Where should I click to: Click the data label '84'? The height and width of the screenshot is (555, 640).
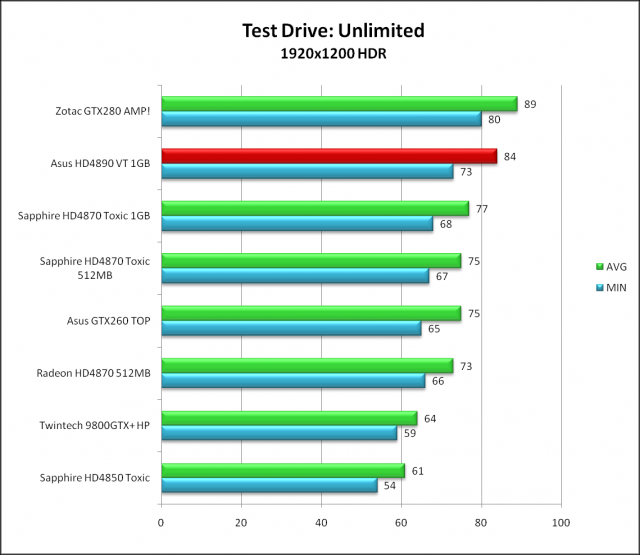click(510, 157)
